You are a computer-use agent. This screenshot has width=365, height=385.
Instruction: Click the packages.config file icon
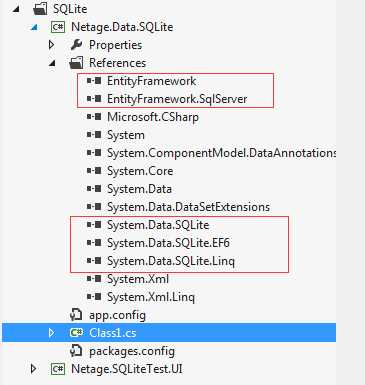pos(76,350)
